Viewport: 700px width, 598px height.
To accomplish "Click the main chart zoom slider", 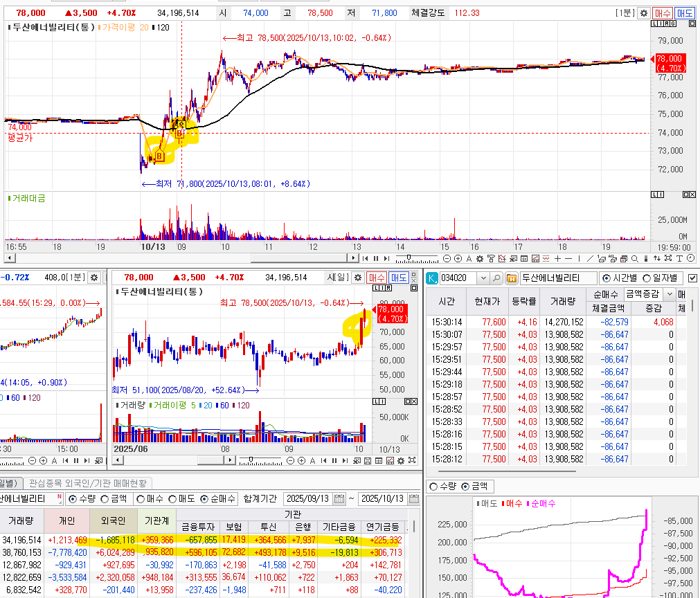I will (417, 258).
